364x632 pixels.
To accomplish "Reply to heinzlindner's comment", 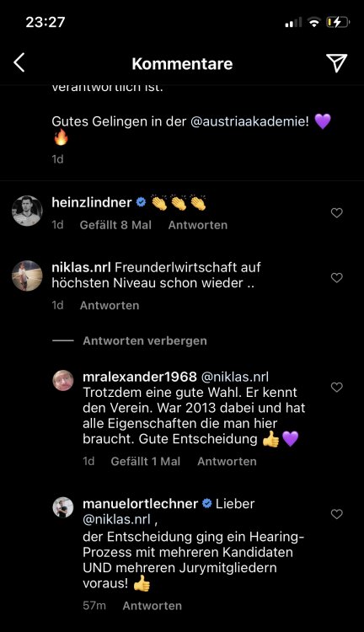I will pyautogui.click(x=197, y=225).
